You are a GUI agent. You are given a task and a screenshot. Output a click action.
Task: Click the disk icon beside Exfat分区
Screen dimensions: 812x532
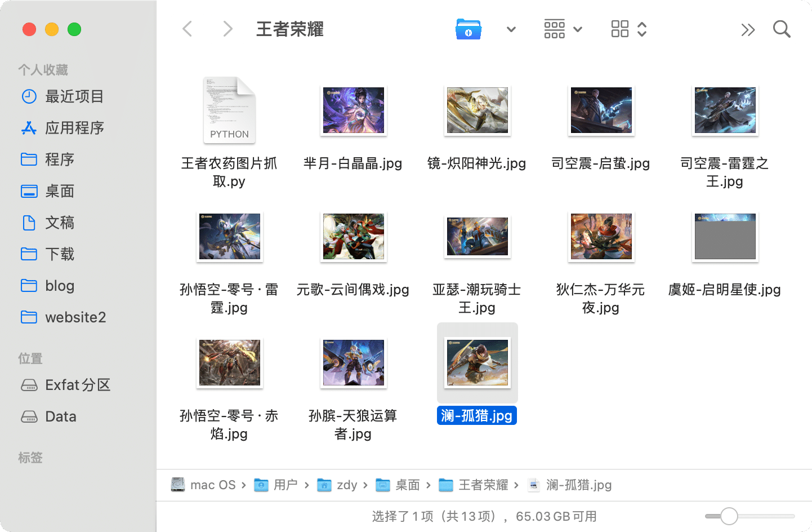[x=29, y=385]
